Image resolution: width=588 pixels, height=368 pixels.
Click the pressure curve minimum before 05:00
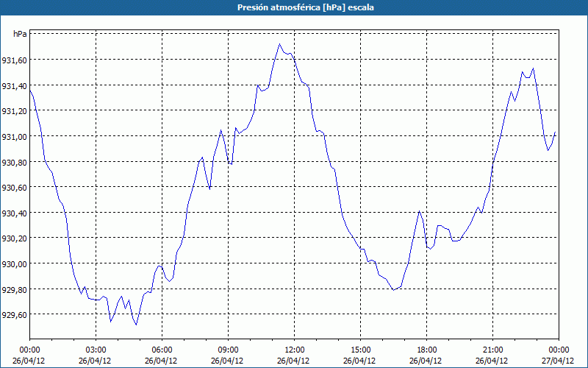pos(136,325)
